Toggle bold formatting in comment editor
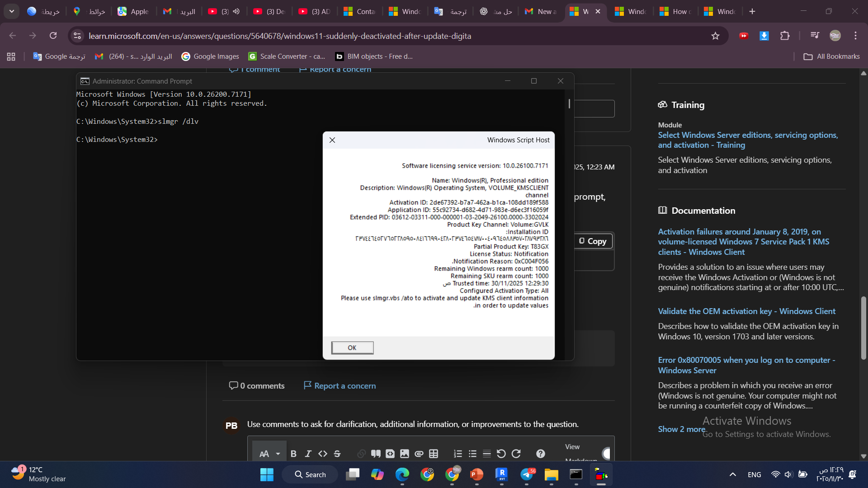 (293, 454)
